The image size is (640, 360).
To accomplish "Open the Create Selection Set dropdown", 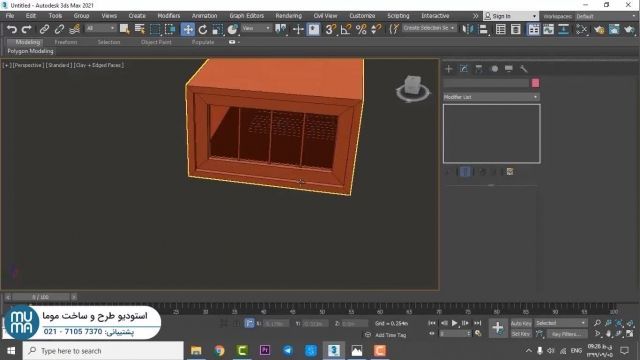I will point(429,28).
